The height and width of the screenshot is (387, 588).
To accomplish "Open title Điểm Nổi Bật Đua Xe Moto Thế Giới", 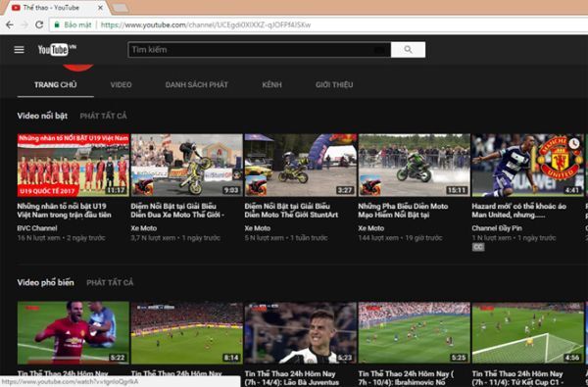I will (177, 211).
